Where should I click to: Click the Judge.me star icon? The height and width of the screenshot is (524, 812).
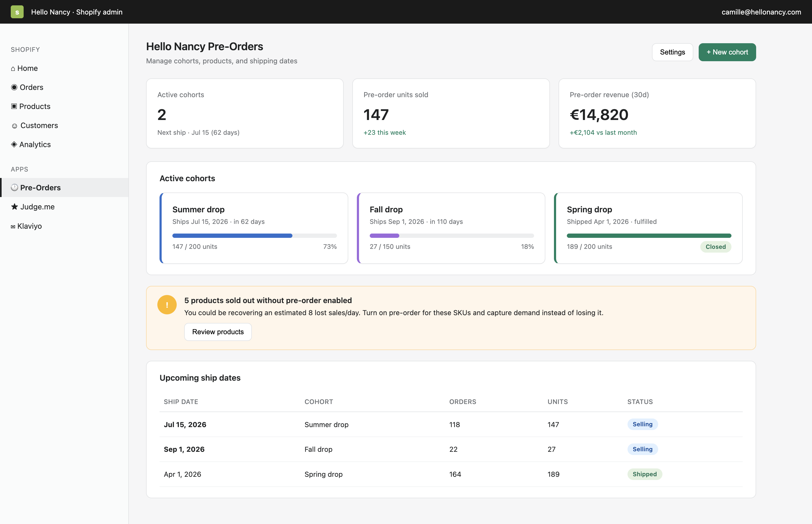[14, 206]
